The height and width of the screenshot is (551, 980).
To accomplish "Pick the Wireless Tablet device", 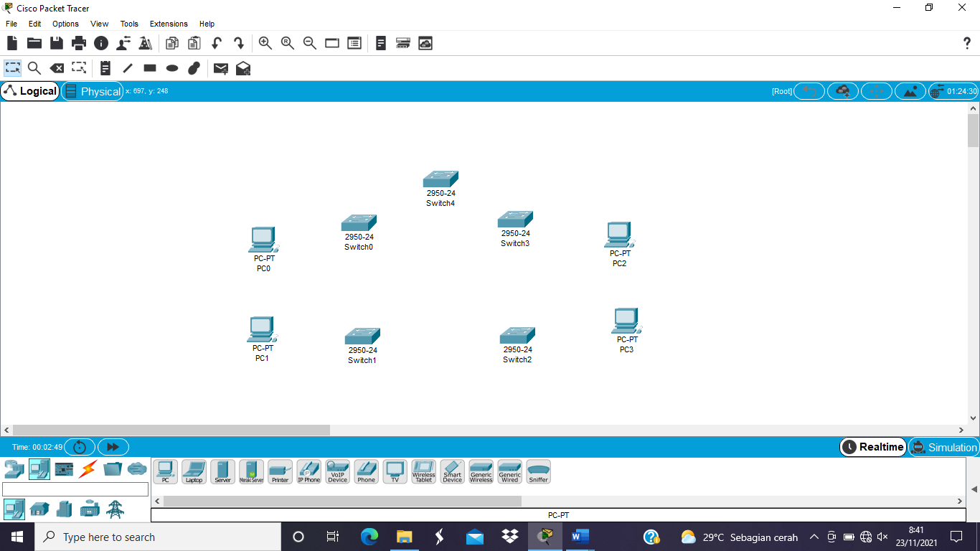I will coord(424,471).
